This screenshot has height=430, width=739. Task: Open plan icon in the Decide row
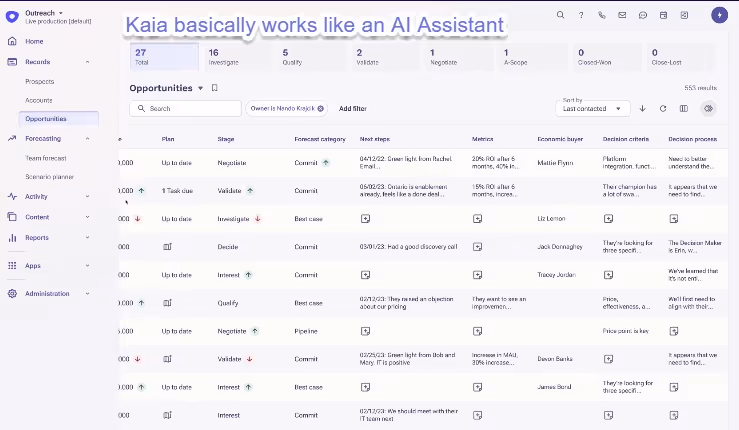pyautogui.click(x=167, y=247)
